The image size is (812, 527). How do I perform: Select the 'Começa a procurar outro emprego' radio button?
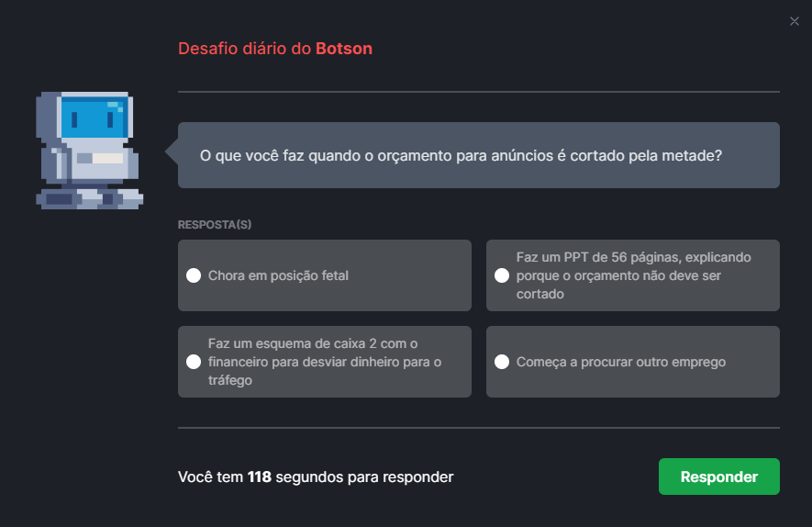[502, 362]
